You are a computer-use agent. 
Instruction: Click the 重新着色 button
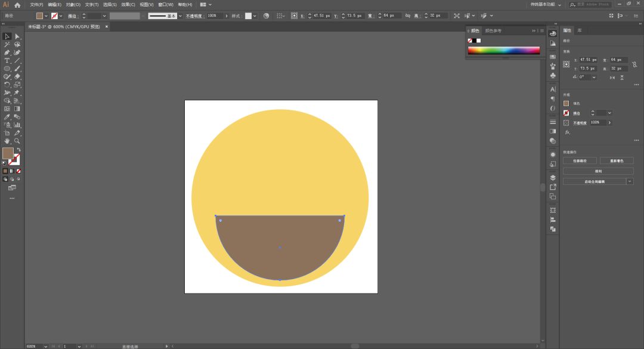[x=617, y=160]
